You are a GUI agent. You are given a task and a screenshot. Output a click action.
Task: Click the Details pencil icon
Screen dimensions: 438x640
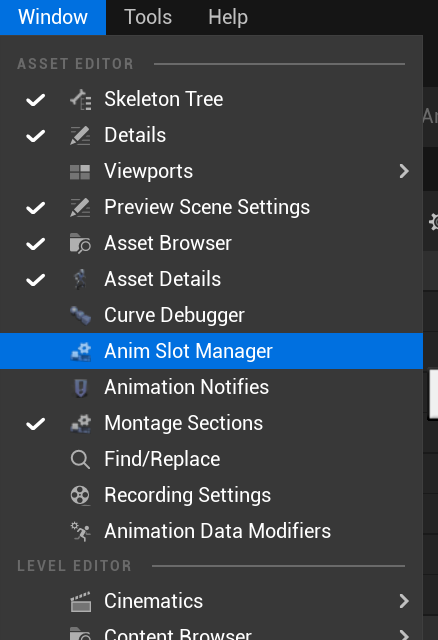coord(80,136)
